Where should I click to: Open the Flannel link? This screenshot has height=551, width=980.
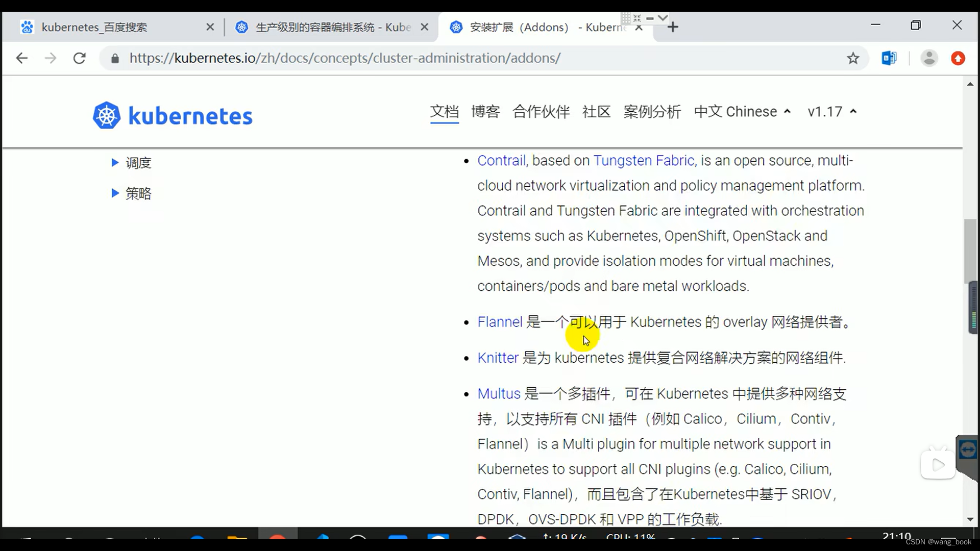click(500, 322)
